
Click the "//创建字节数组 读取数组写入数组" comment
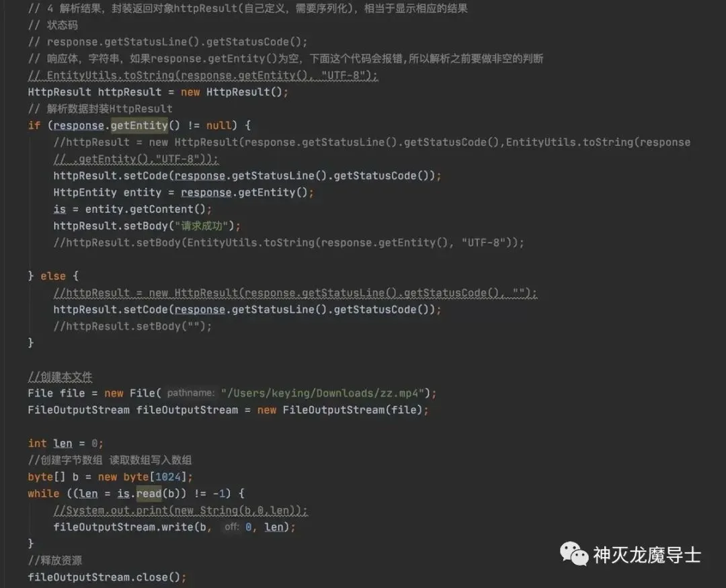pos(110,460)
